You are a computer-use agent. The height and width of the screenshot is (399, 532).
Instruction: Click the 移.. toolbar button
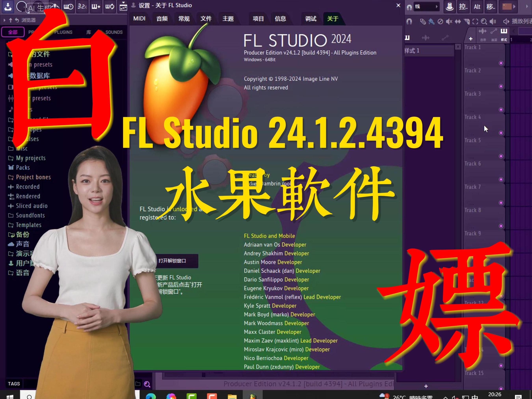[x=491, y=7]
